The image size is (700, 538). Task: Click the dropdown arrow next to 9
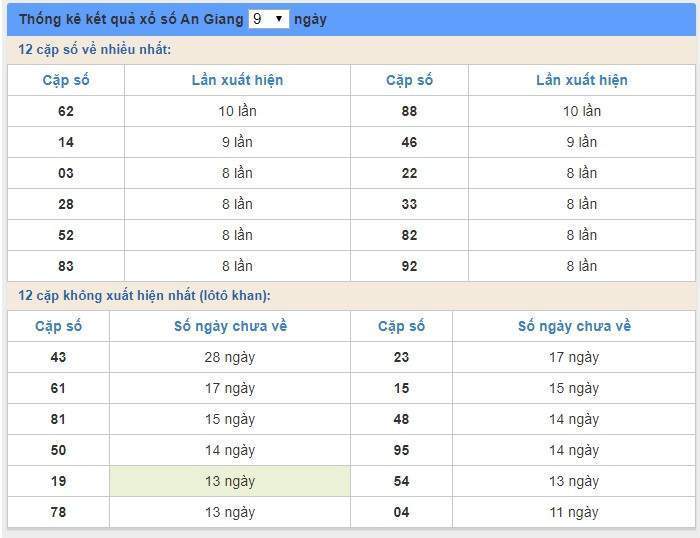(x=279, y=19)
